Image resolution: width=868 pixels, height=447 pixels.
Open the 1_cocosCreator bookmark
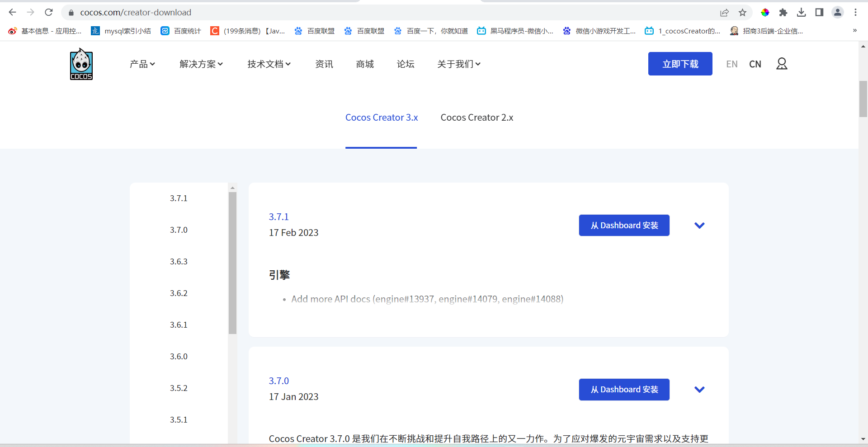coord(683,31)
